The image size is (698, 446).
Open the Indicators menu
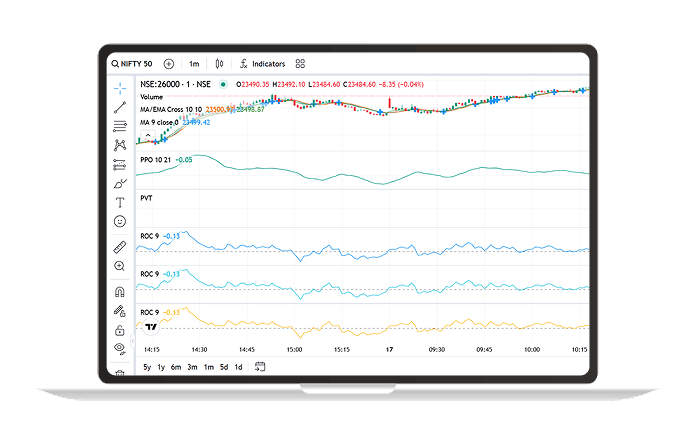(x=263, y=64)
